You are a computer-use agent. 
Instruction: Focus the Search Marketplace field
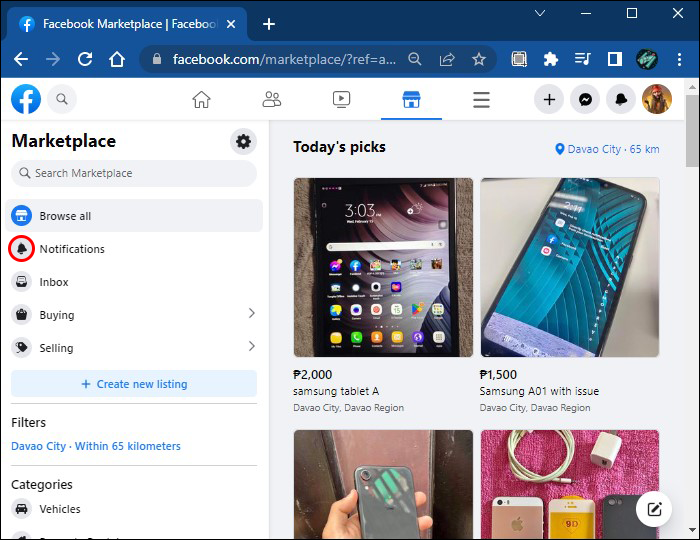coord(134,173)
